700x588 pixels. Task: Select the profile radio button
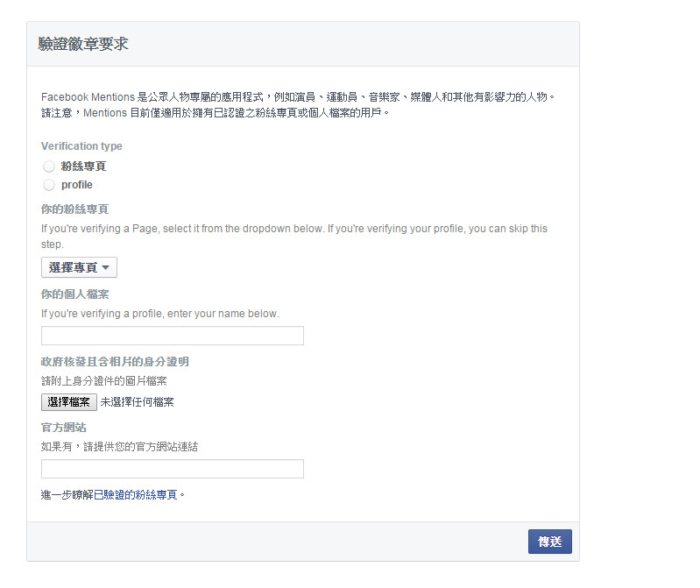click(49, 185)
